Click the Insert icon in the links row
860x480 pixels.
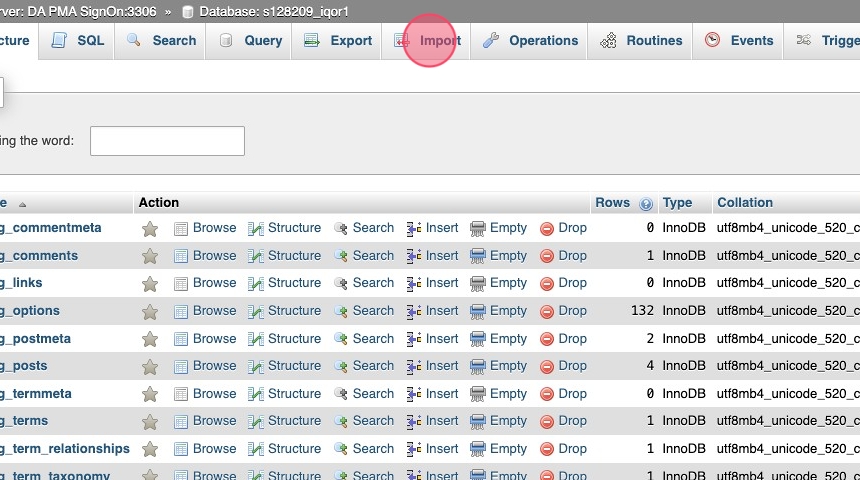click(414, 284)
